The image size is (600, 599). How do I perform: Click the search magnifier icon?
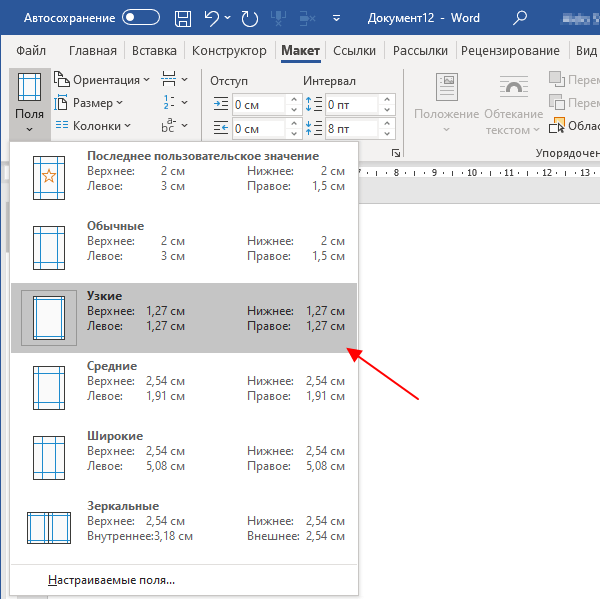coord(520,18)
